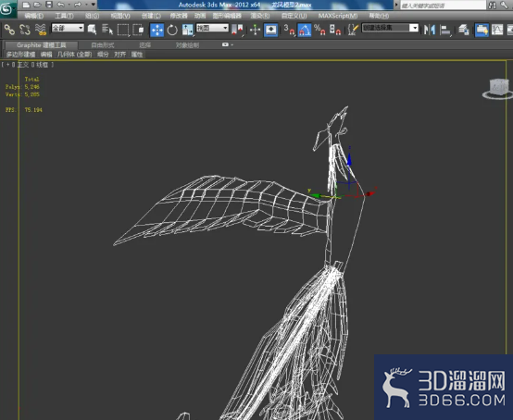This screenshot has height=420, width=513.
Task: Toggle the Graphite Modeling Tools ribbon button
Action: tap(482, 30)
